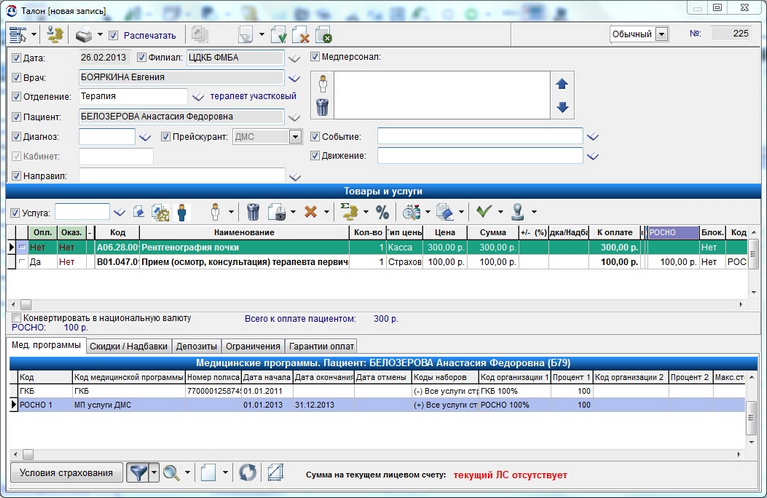Click into the Событие input field
This screenshot has height=498, width=767.
[x=480, y=136]
